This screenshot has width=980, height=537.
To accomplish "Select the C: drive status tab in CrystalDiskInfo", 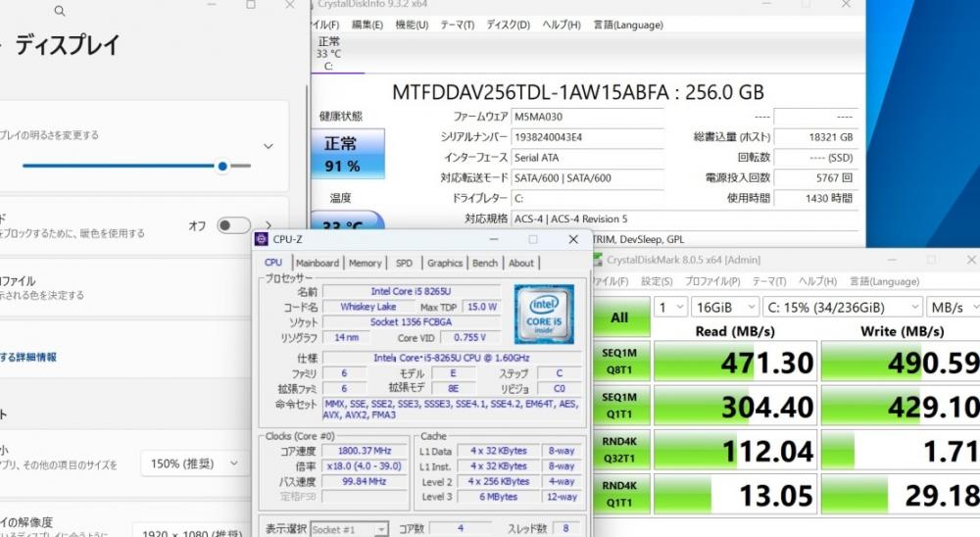I will pos(329,54).
